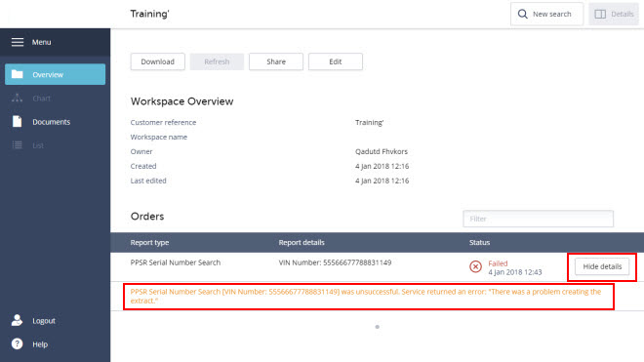Click the 4 Jan 2018 12:43 timestamp
The height and width of the screenshot is (362, 644).
514,272
